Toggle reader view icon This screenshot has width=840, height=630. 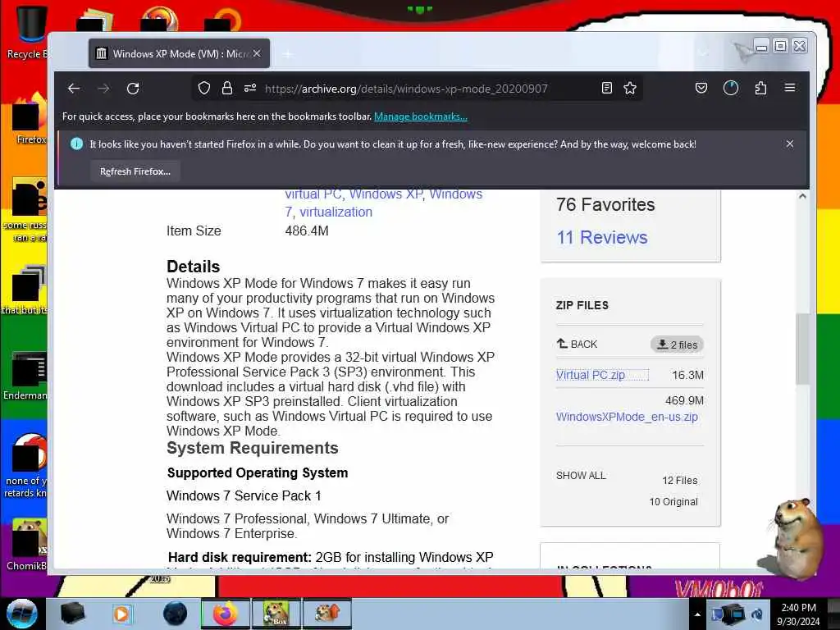(607, 88)
